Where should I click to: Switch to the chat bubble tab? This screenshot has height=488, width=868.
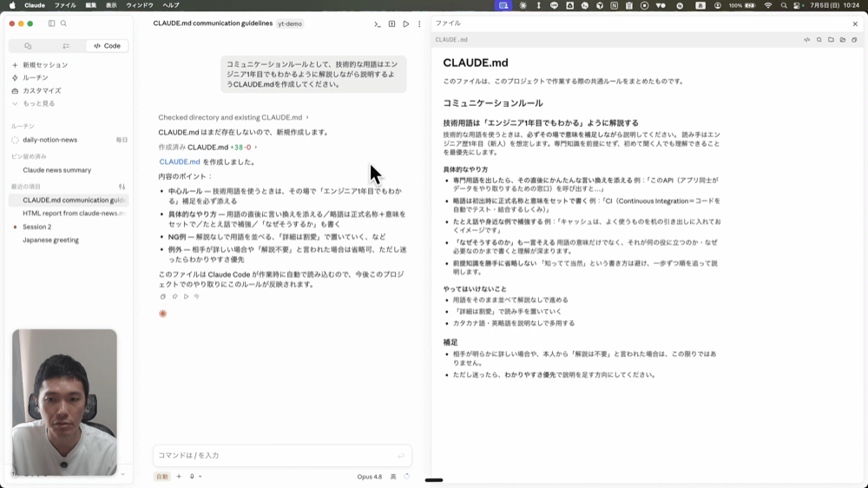[x=28, y=46]
